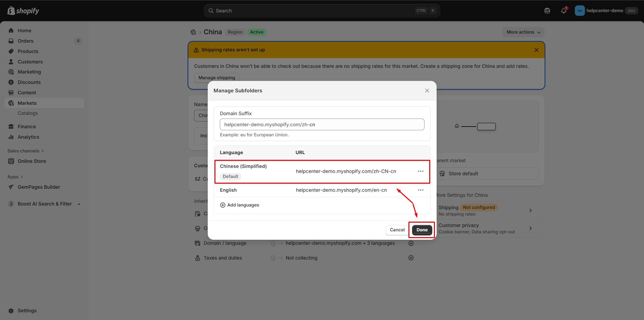Click the Domain Suffix input field
The width and height of the screenshot is (644, 320).
pos(321,124)
